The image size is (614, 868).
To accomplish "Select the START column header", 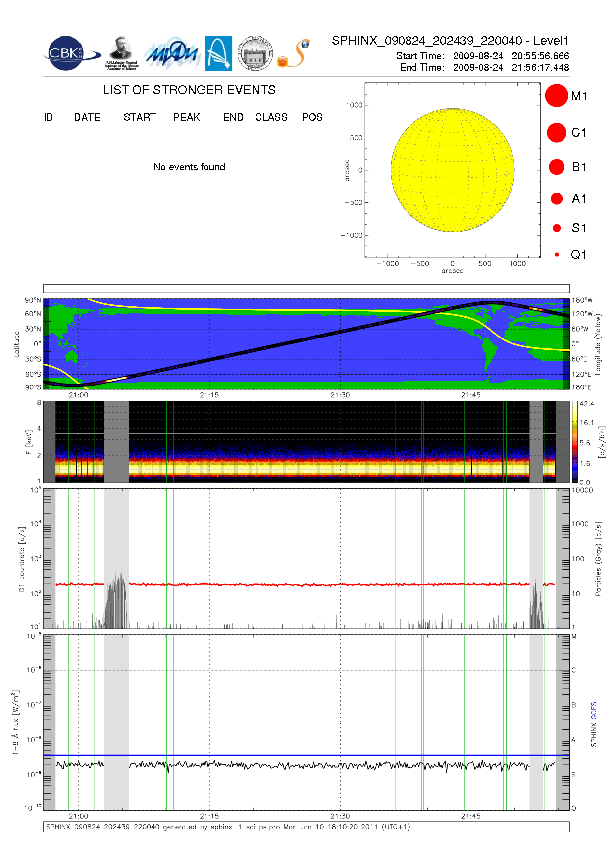I will pos(140,117).
